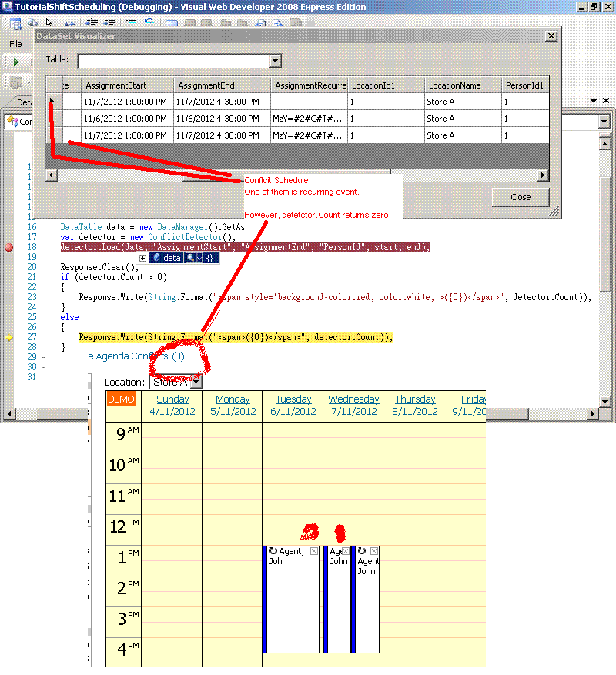The image size is (616, 675).
Task: Delete the Tuesday Agent, John shift with its X
Action: (314, 551)
